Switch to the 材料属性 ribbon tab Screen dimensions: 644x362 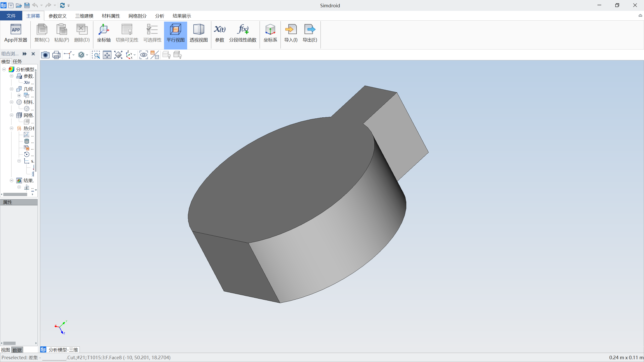point(111,16)
